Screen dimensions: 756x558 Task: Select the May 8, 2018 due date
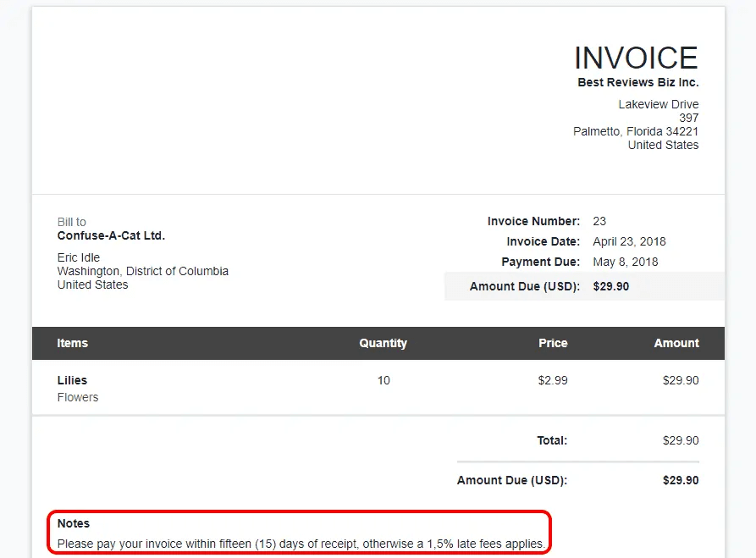point(625,262)
